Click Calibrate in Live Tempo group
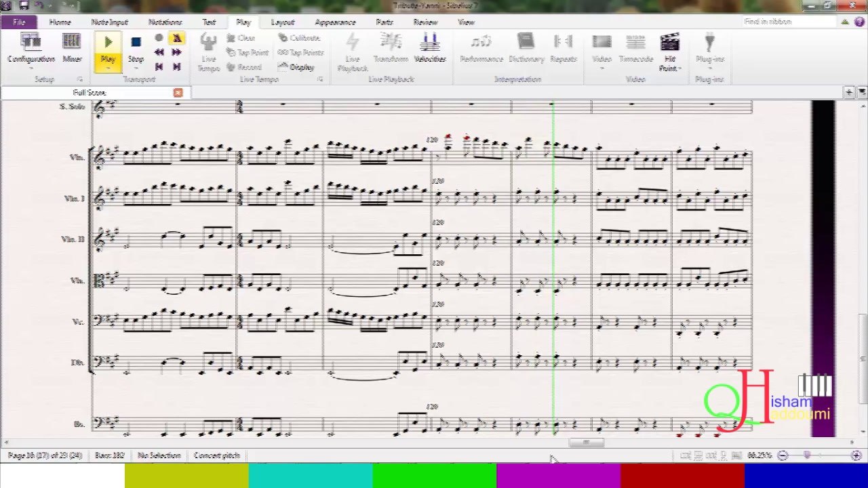Image resolution: width=868 pixels, height=488 pixels. (x=299, y=38)
